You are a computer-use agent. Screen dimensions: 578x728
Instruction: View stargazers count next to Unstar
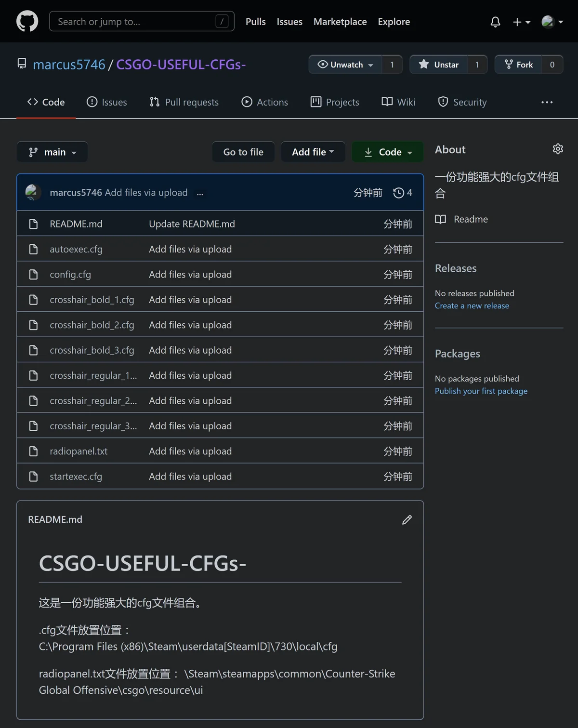(477, 65)
